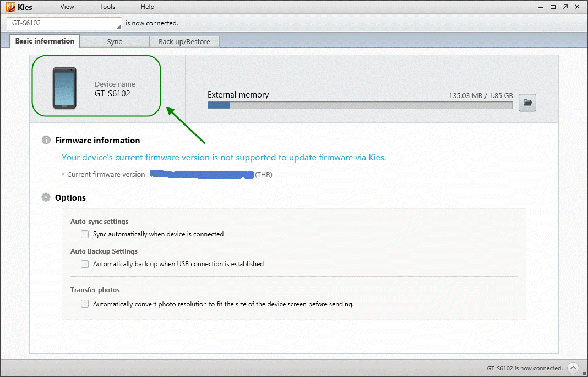Open the external memory folder icon
The height and width of the screenshot is (377, 588).
point(527,103)
